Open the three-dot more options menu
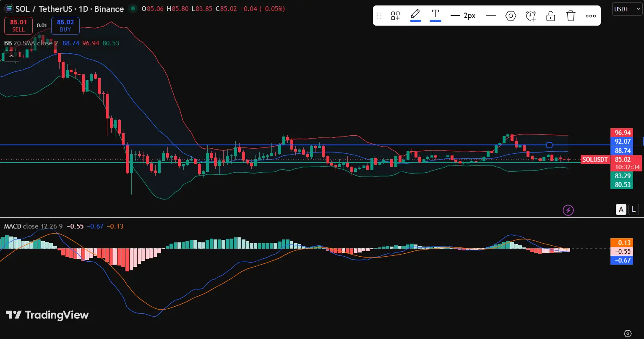644x339 pixels. pos(591,16)
